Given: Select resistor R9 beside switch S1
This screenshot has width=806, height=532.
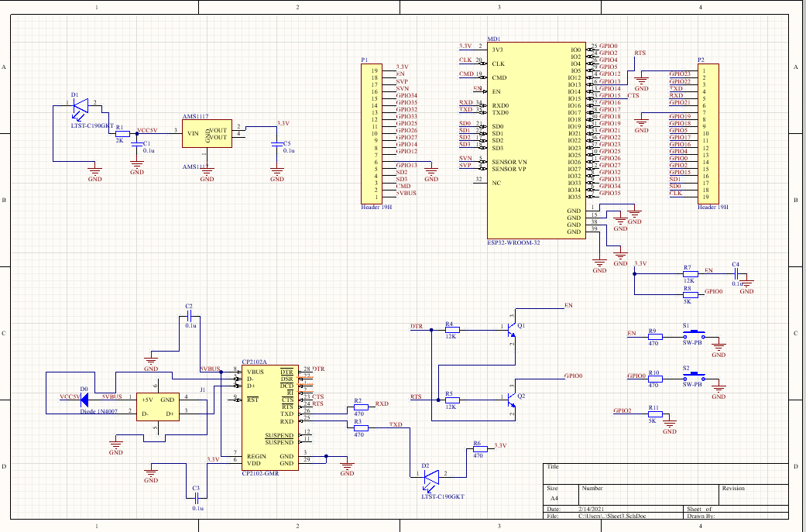Looking at the screenshot, I should tap(655, 337).
